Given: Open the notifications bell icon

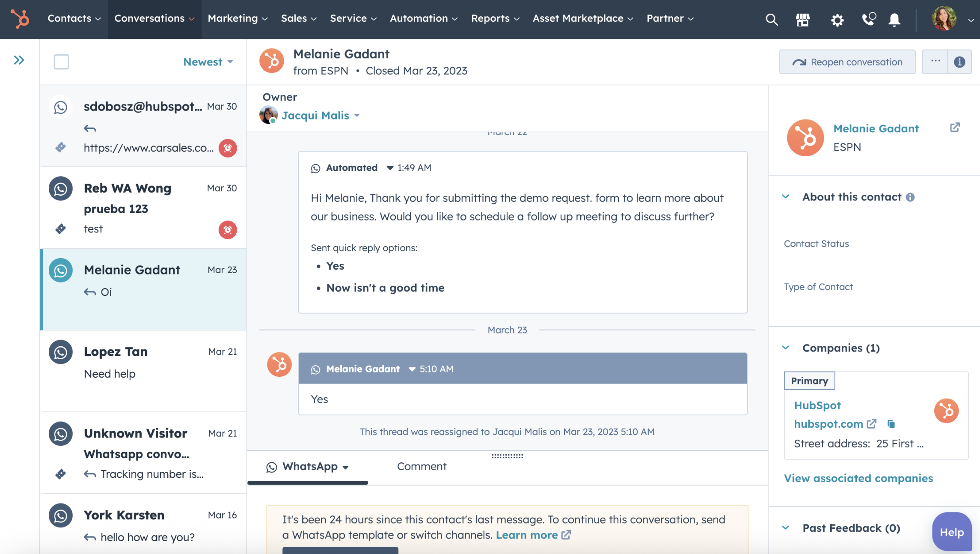Looking at the screenshot, I should click(894, 19).
